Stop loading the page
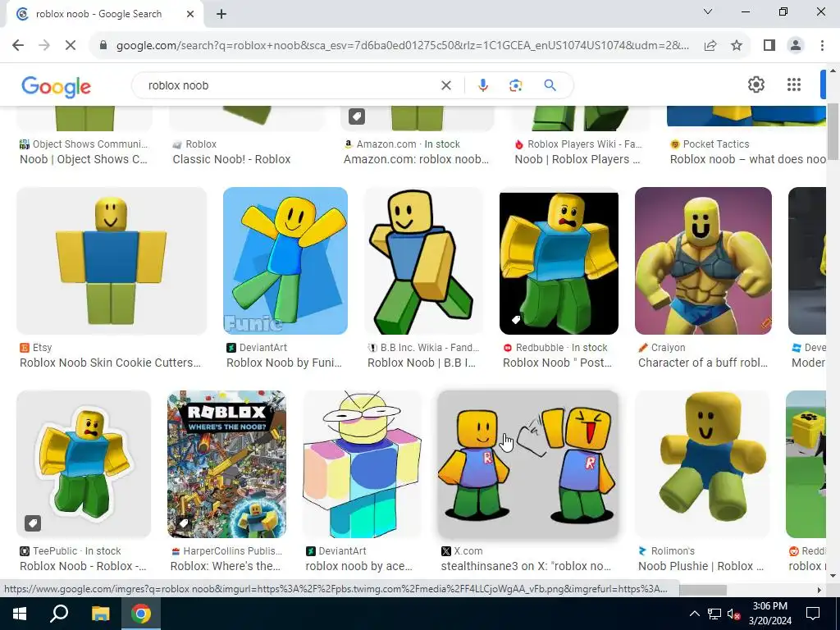This screenshot has width=840, height=630. click(71, 46)
